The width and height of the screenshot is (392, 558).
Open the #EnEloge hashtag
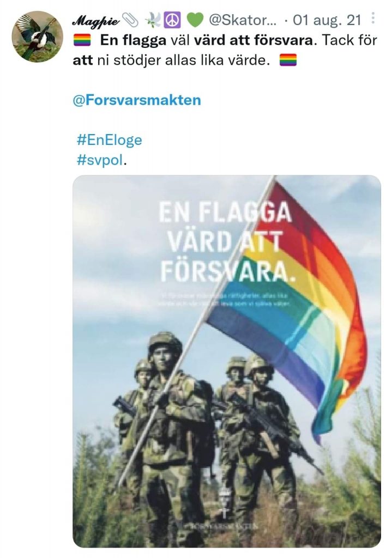[x=109, y=140]
